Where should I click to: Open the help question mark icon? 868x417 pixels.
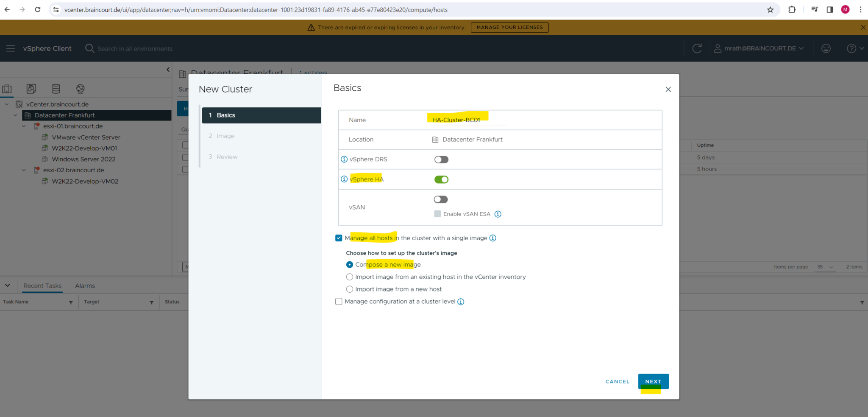[x=852, y=48]
